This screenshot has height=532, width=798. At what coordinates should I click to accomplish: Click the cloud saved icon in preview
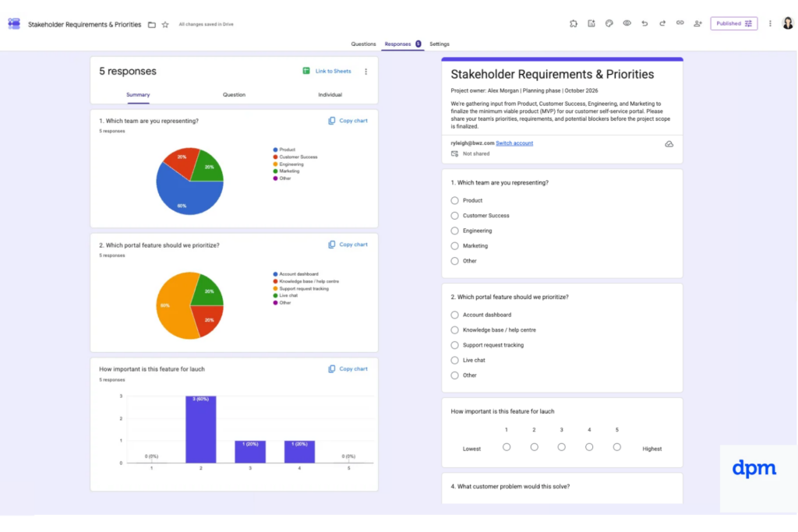point(669,144)
